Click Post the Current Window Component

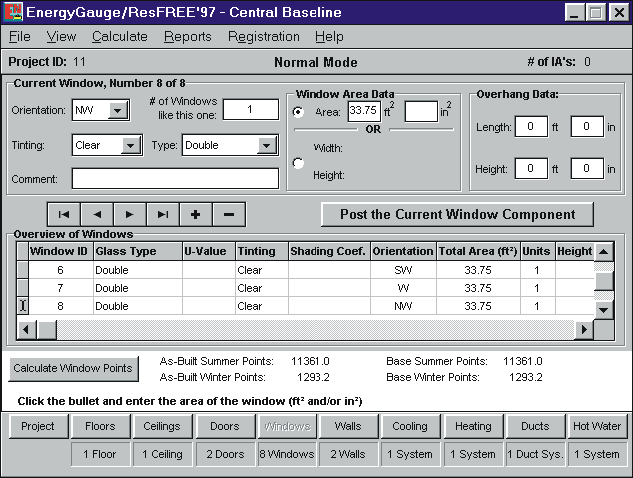(x=457, y=214)
